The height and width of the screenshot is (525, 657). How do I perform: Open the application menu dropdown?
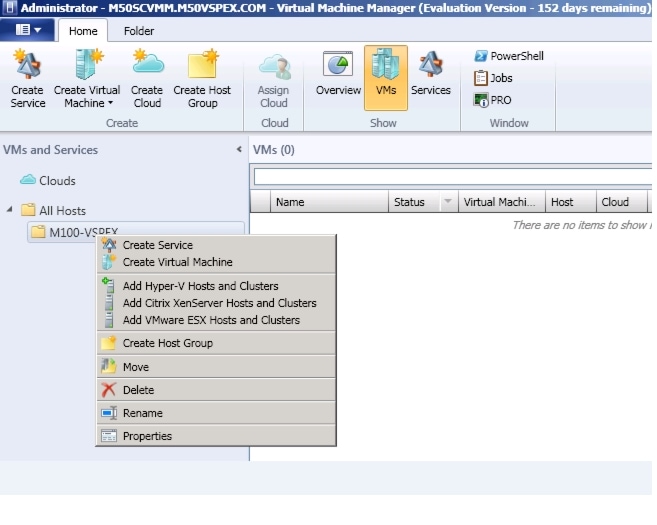pyautogui.click(x=28, y=30)
